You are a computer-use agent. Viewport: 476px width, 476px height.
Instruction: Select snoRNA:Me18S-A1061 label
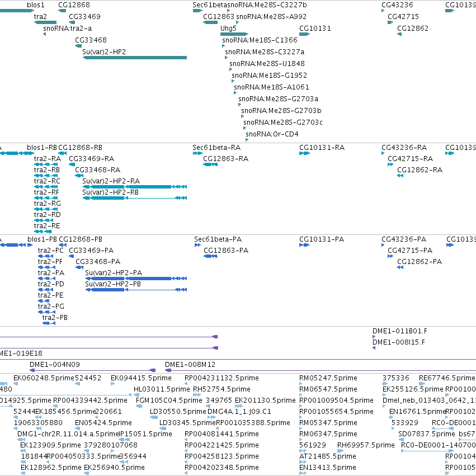[271, 87]
